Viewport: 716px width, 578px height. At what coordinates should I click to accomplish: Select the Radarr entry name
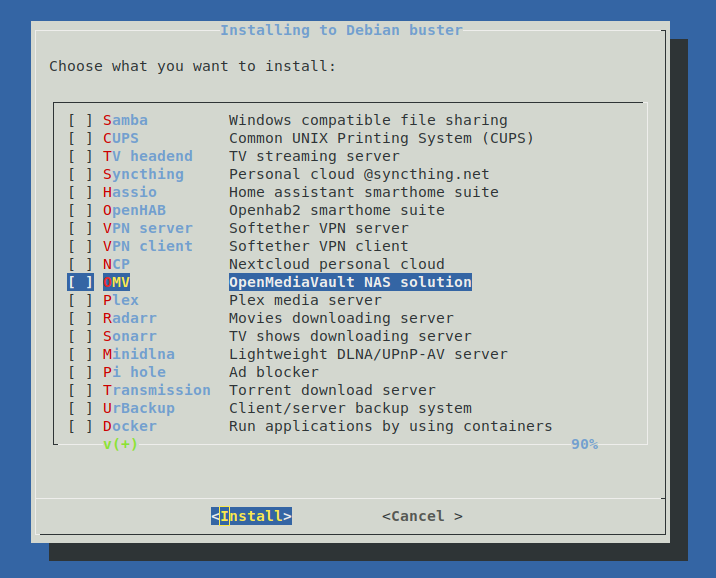130,318
